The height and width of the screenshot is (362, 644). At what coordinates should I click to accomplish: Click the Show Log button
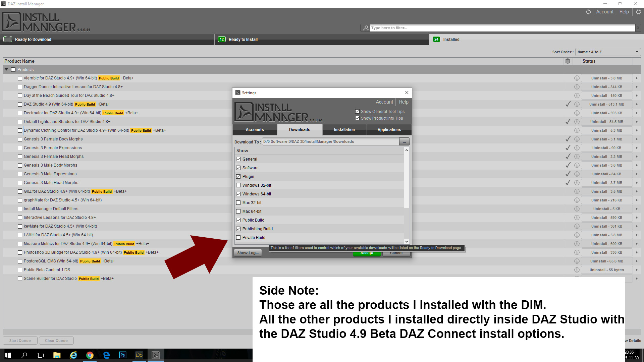pos(248,253)
